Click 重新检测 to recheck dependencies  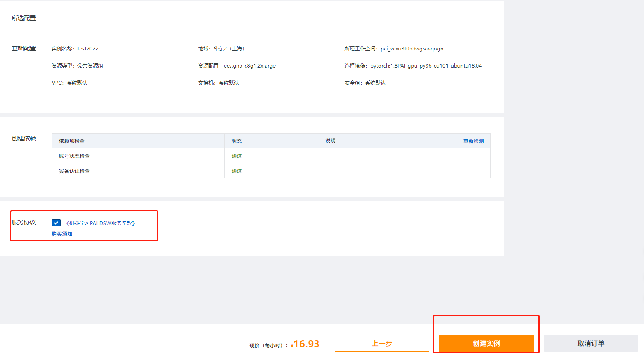[x=473, y=141]
